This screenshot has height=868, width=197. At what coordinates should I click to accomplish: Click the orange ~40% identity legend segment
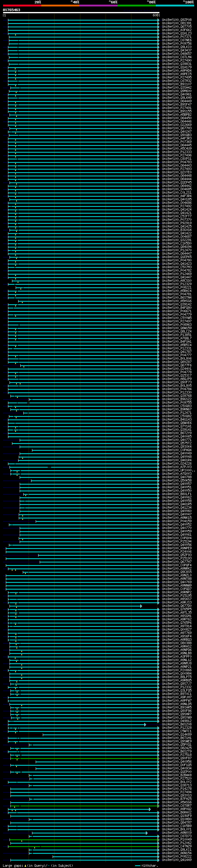(60, 6)
